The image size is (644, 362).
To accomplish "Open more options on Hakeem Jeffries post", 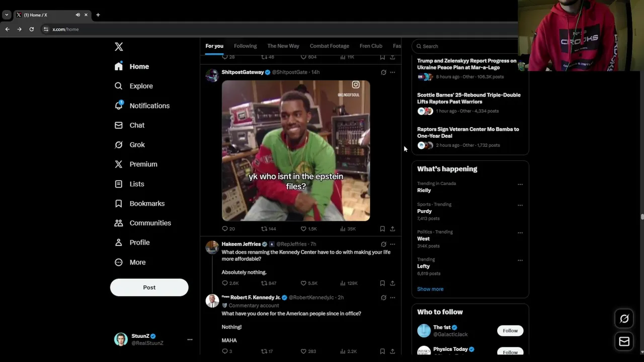I will click(x=392, y=244).
